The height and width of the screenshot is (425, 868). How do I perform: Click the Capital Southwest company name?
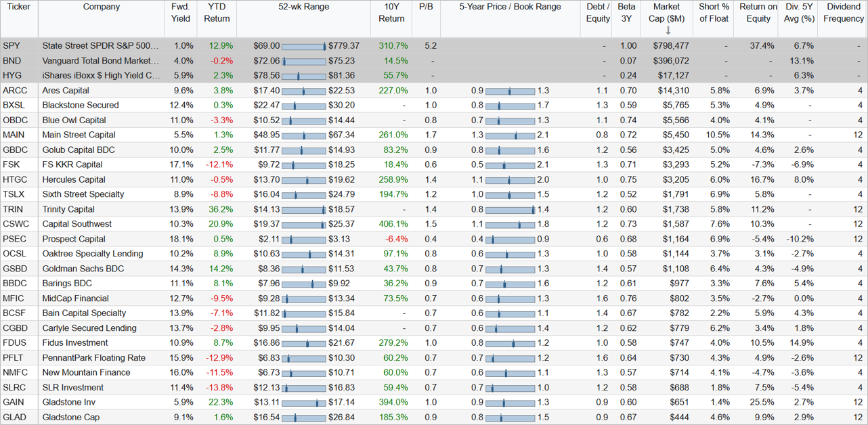tap(77, 224)
